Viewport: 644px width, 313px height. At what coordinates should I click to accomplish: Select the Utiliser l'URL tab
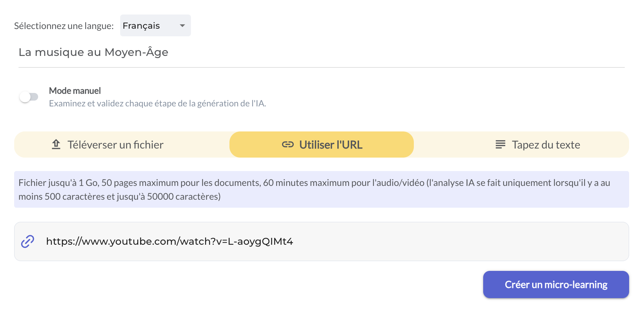322,145
